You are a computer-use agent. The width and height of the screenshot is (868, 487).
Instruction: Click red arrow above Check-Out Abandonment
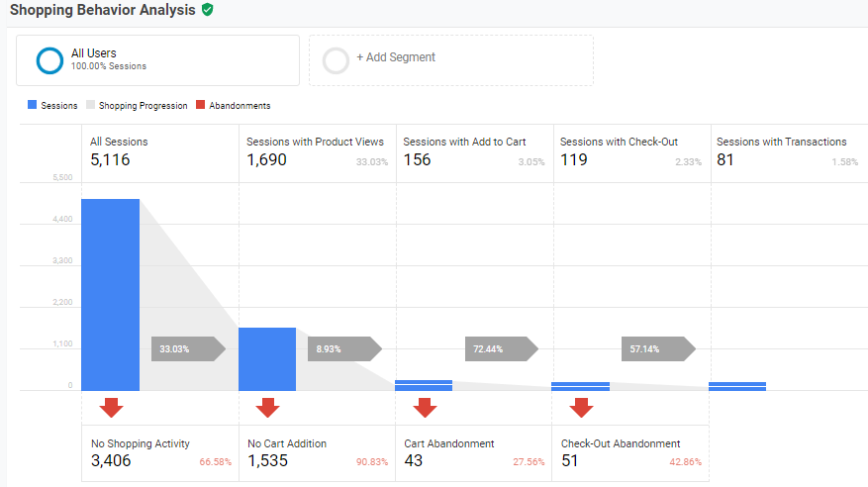click(581, 407)
